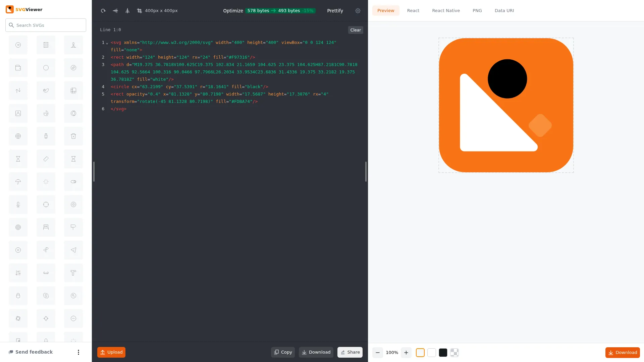Switch to the Preview tab
The height and width of the screenshot is (362, 644).
(x=386, y=11)
